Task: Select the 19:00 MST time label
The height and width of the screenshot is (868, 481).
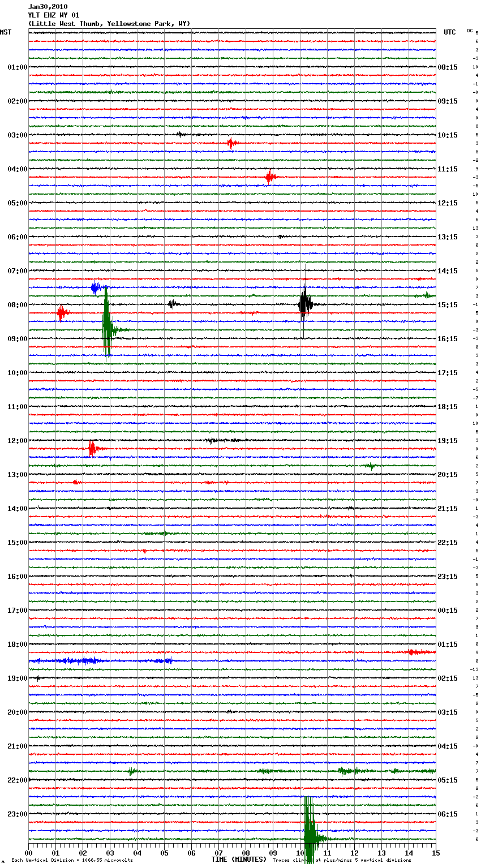Action: tap(18, 678)
